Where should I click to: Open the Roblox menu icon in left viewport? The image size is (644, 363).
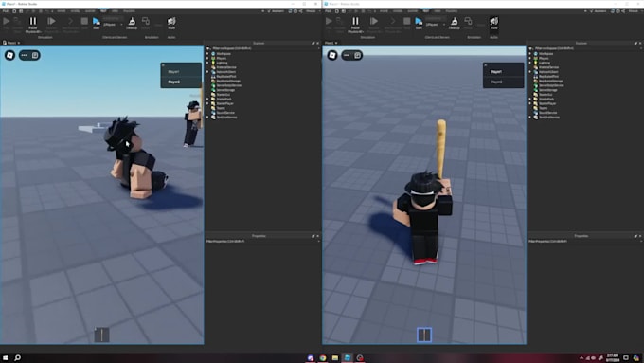click(9, 55)
